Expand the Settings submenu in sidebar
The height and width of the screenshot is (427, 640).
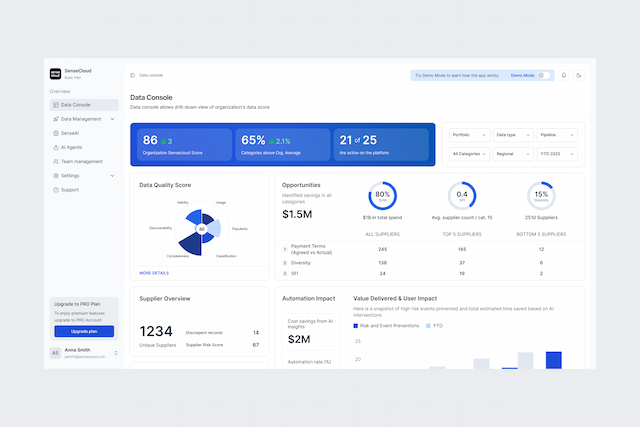point(112,175)
